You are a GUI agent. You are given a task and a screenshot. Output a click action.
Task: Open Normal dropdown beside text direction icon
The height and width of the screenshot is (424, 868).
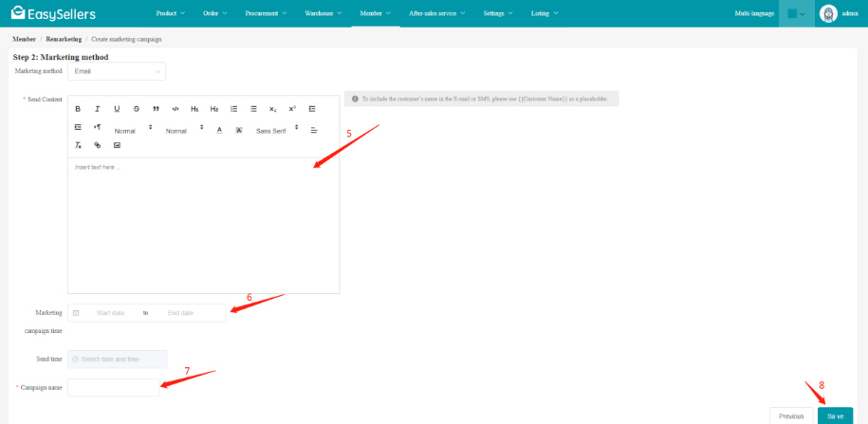coord(133,131)
